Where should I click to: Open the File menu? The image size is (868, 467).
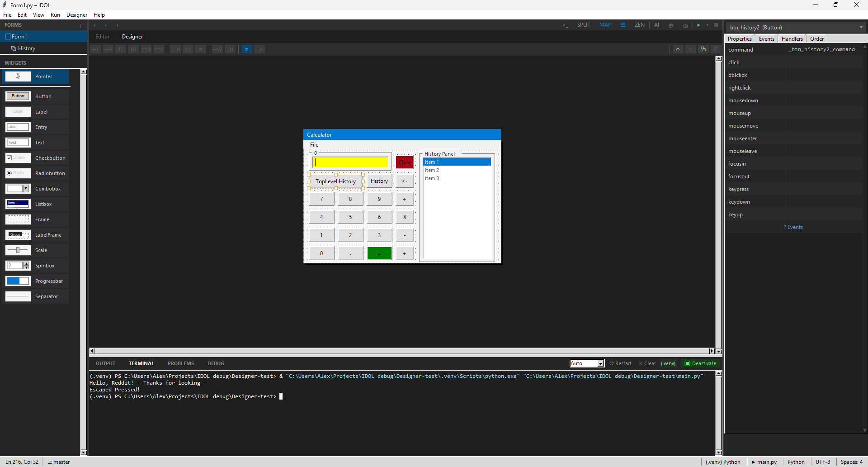click(7, 15)
